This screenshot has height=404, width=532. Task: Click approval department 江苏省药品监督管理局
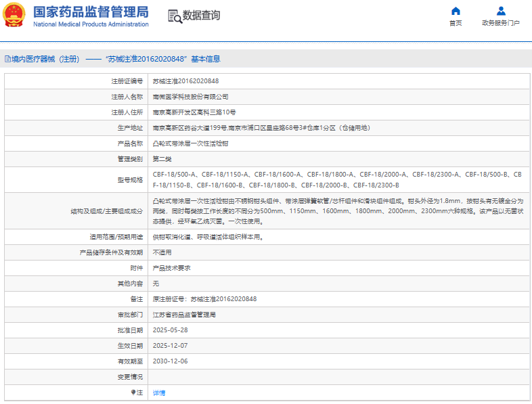(184, 315)
